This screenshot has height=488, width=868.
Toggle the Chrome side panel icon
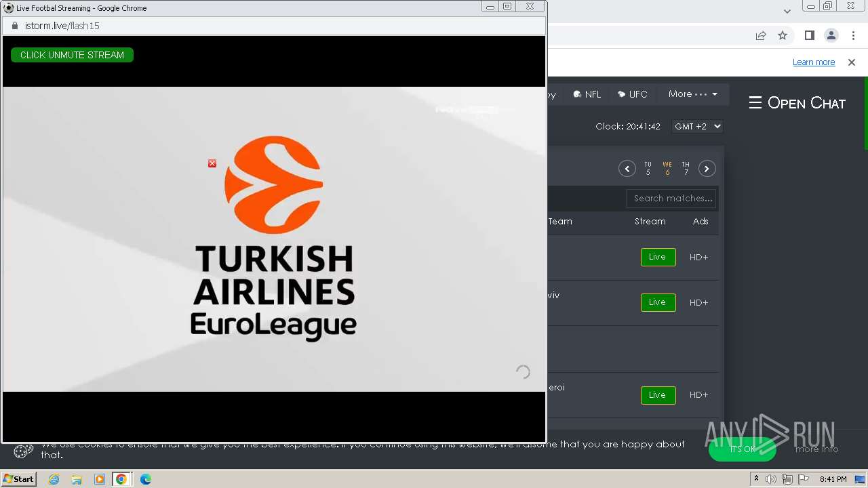point(810,35)
